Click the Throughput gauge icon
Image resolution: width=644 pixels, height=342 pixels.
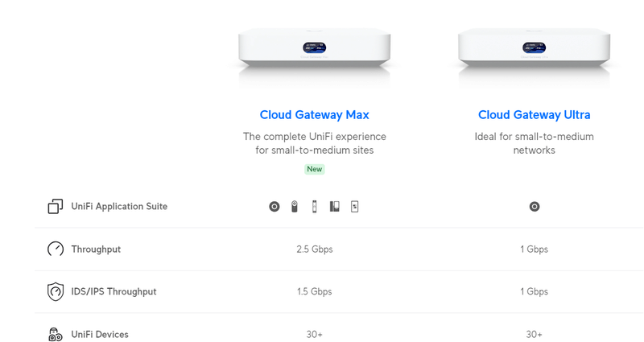(x=56, y=249)
